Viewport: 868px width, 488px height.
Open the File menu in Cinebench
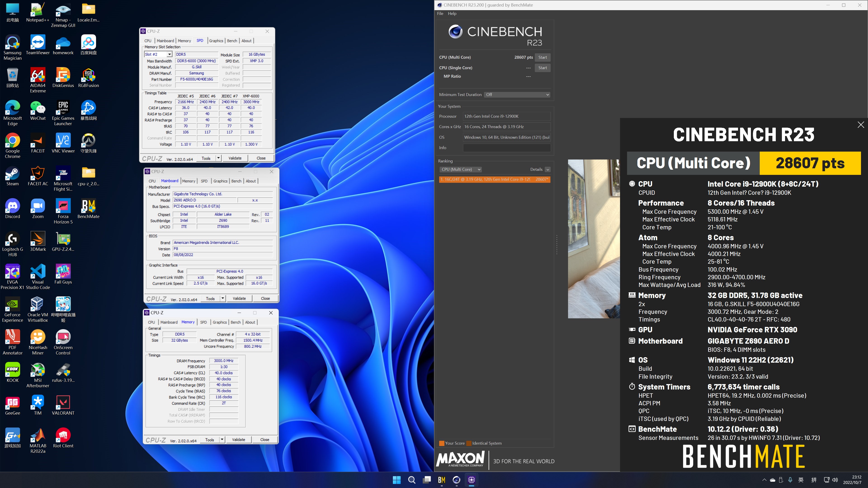440,14
